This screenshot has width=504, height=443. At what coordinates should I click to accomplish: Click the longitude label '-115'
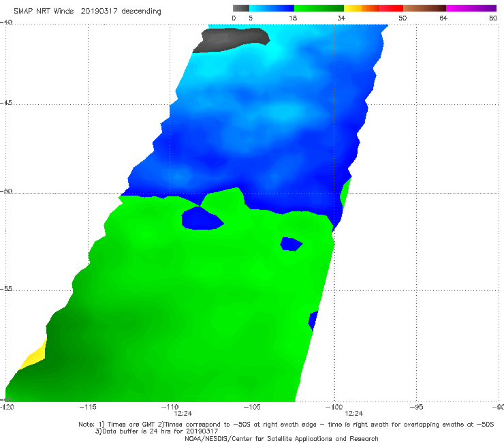88,407
